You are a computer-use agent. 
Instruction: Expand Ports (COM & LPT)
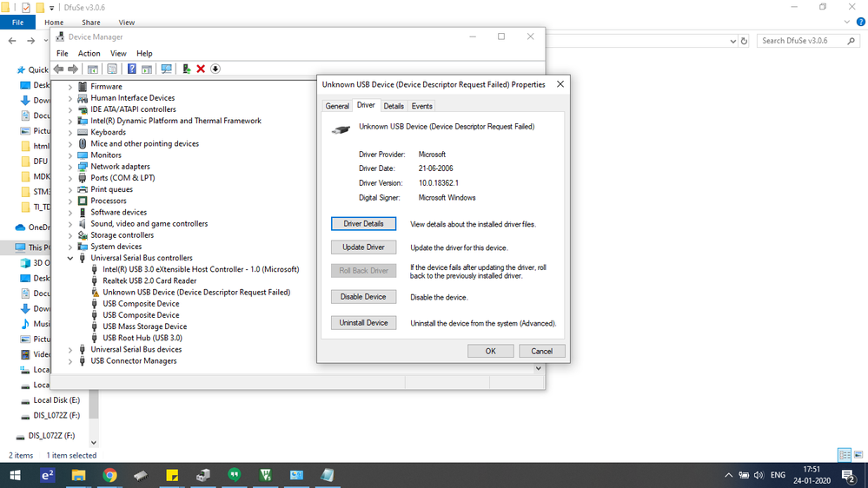click(70, 178)
